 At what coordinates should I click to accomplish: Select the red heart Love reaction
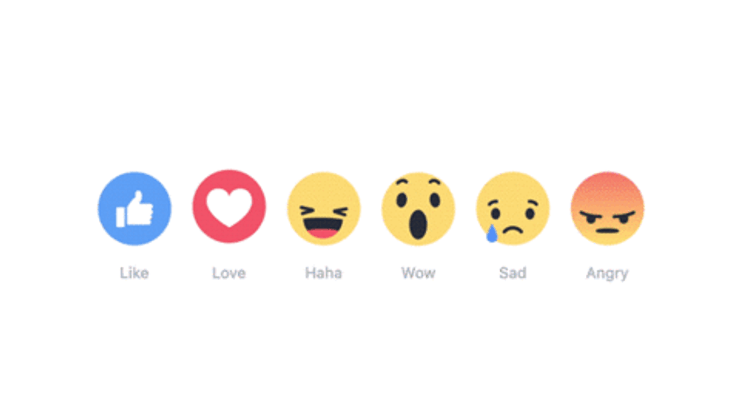pyautogui.click(x=229, y=206)
